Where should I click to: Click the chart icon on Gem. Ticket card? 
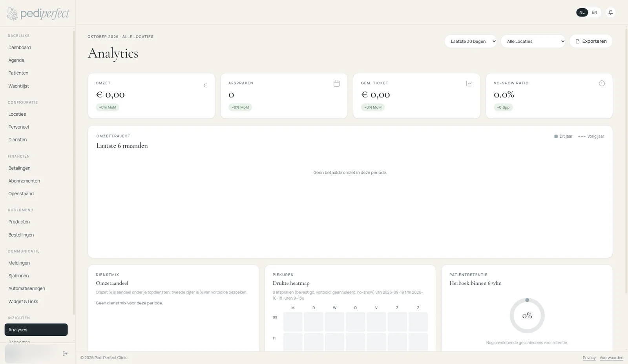pyautogui.click(x=469, y=84)
